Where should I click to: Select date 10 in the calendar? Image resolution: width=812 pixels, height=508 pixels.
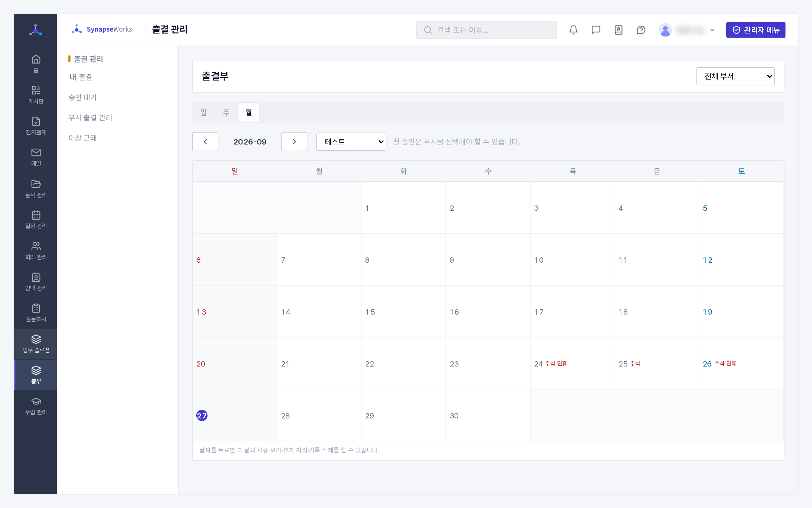573,260
